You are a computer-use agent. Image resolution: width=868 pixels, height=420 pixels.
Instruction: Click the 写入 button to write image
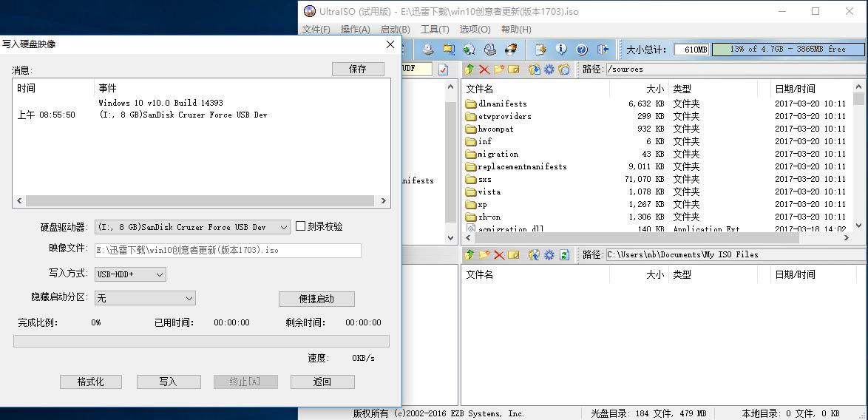coord(168,382)
